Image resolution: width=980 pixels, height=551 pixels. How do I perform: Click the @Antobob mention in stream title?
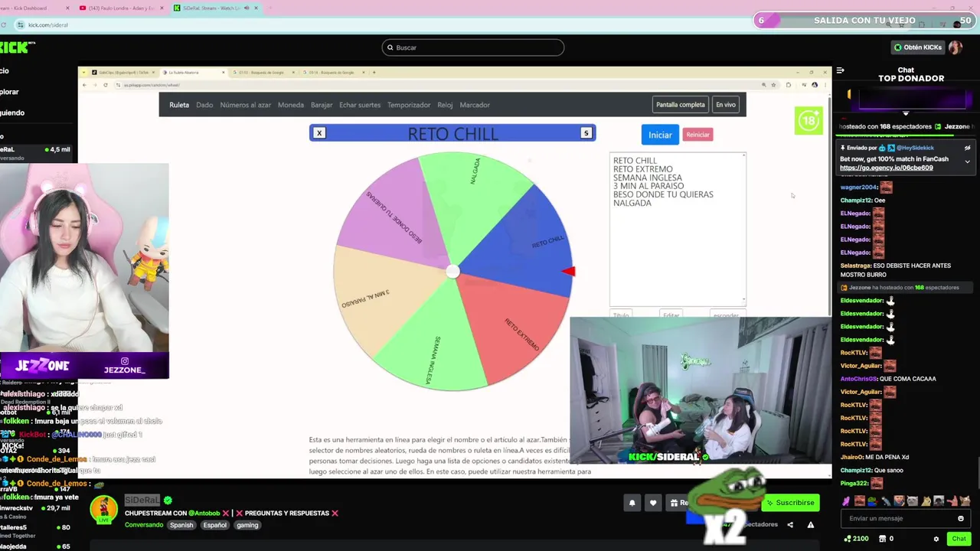204,514
